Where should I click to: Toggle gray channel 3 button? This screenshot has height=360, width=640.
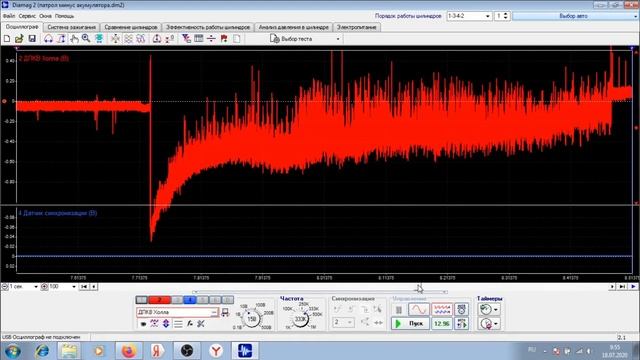(177, 300)
